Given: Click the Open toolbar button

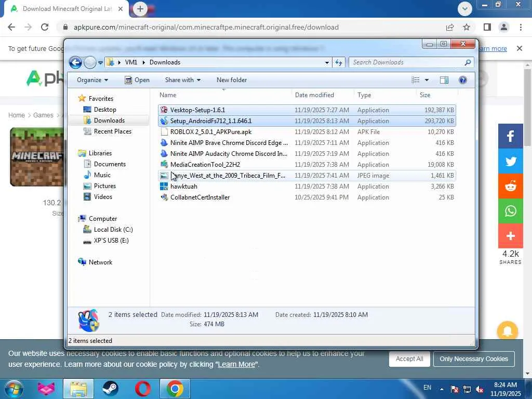Looking at the screenshot, I should [x=137, y=80].
